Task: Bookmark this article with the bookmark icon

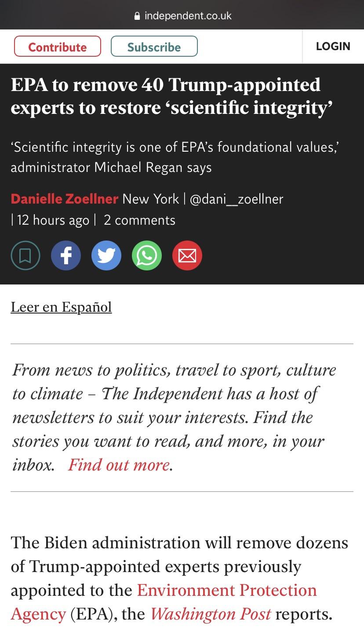Action: [25, 255]
